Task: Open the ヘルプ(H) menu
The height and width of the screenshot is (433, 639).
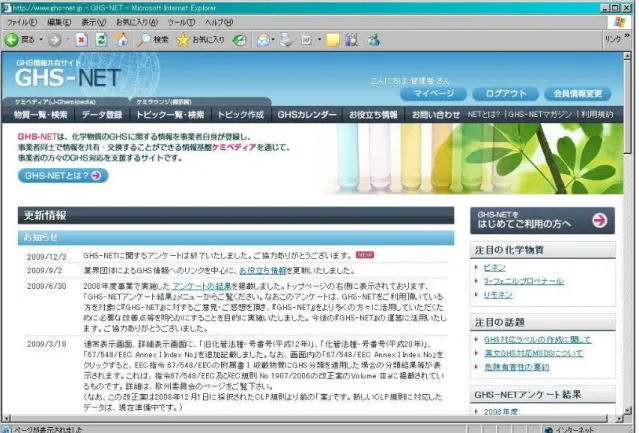Action: point(219,22)
